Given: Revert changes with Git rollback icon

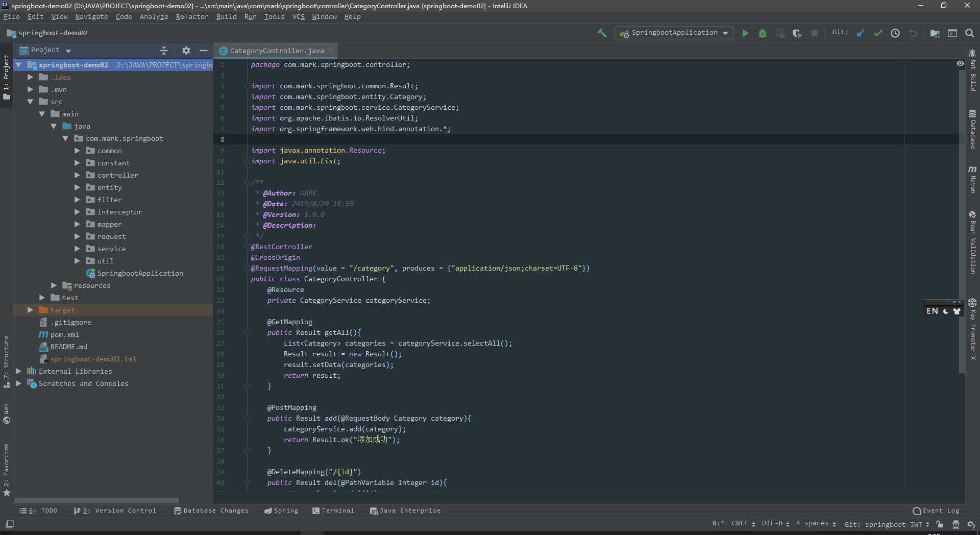Looking at the screenshot, I should coord(913,33).
